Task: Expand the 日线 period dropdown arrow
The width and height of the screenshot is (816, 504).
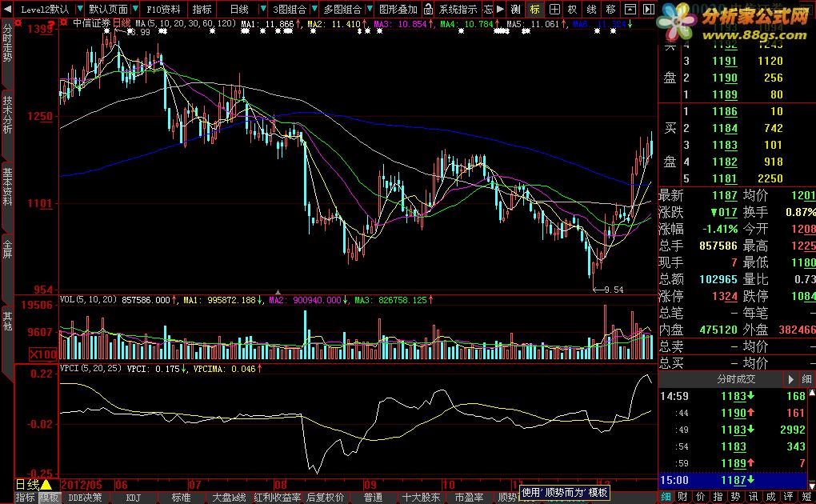Action: pos(263,9)
